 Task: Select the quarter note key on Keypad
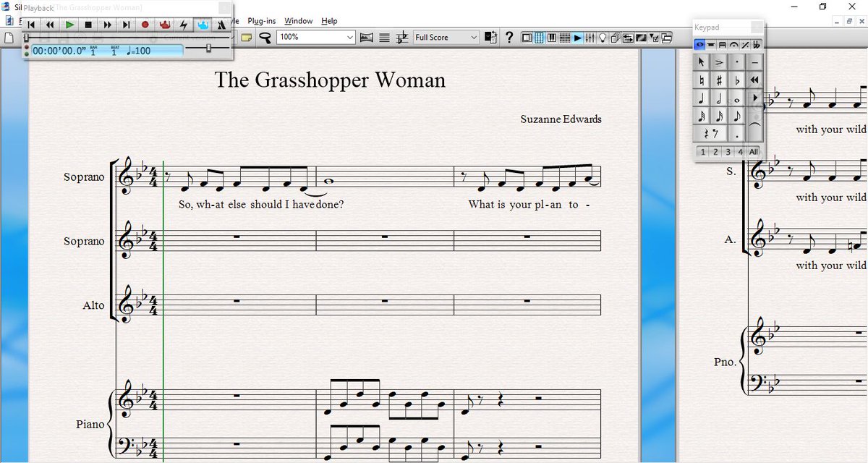tap(702, 98)
